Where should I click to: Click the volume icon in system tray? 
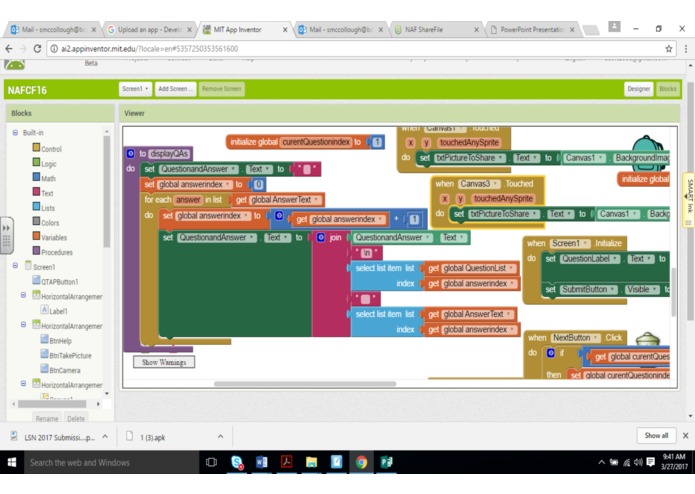tap(638, 462)
